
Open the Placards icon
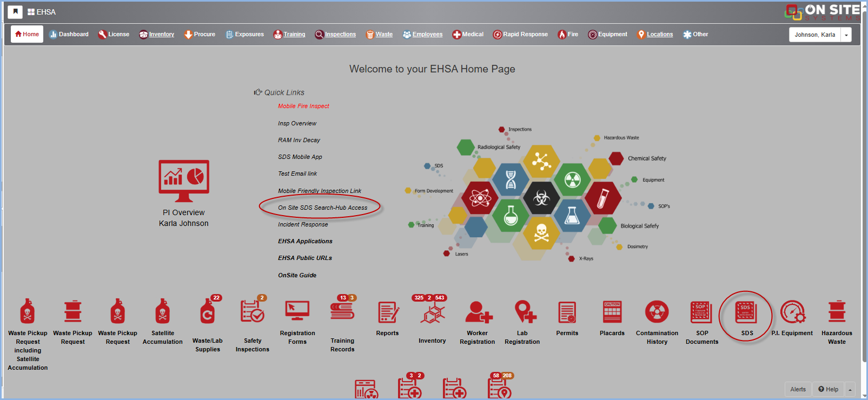click(x=612, y=313)
